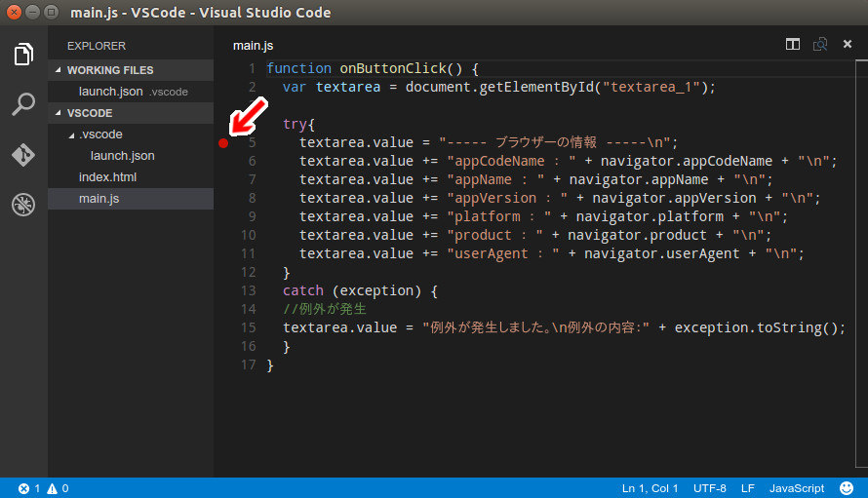The height and width of the screenshot is (498, 868).
Task: Click the editor's vertical scrollbar
Action: point(861,264)
